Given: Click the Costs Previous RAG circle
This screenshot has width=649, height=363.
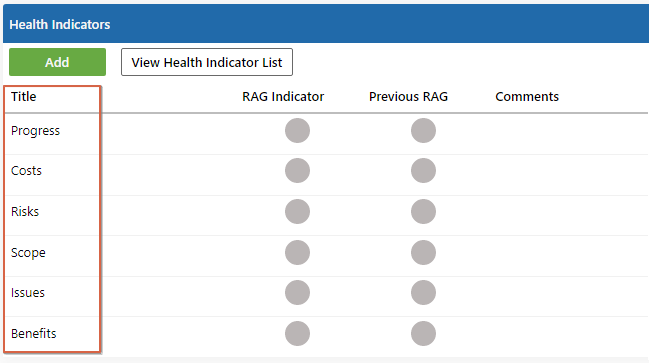Looking at the screenshot, I should (423, 171).
